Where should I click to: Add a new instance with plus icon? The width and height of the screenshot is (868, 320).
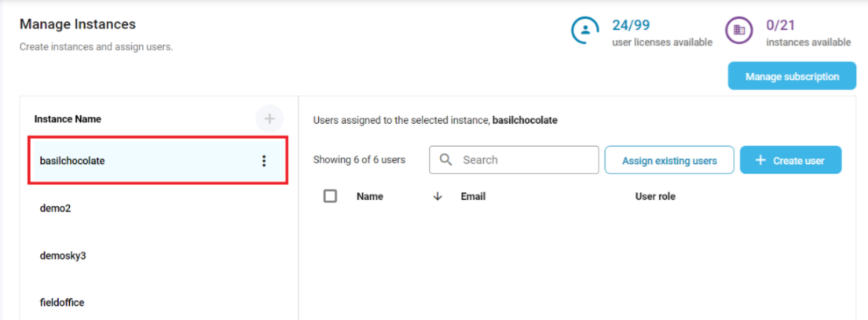[x=269, y=119]
